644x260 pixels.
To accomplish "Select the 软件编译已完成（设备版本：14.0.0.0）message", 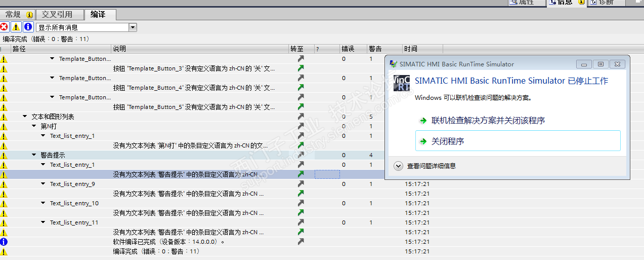I will coord(168,242).
